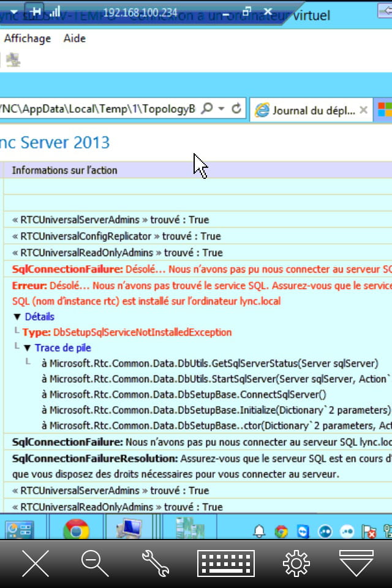The height and width of the screenshot is (588, 392).
Task: Click the black SqlConnectionFailure: Nous n'avons line
Action: [202, 442]
